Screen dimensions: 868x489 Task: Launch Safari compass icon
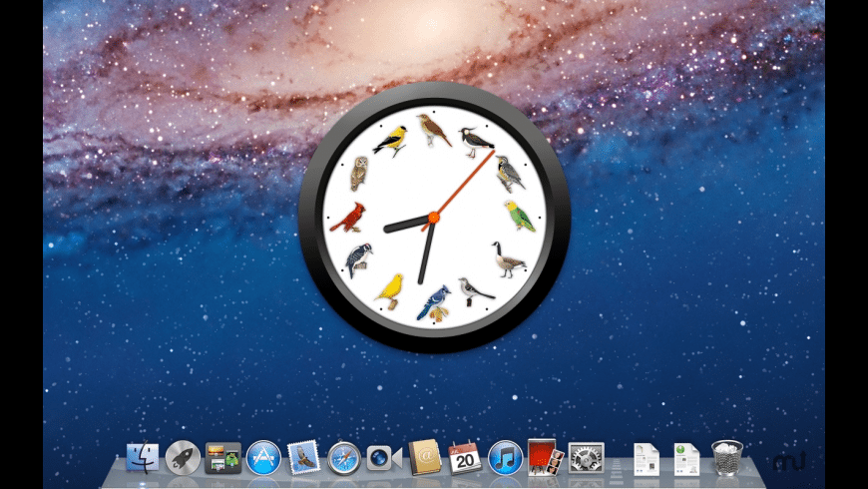pos(344,458)
